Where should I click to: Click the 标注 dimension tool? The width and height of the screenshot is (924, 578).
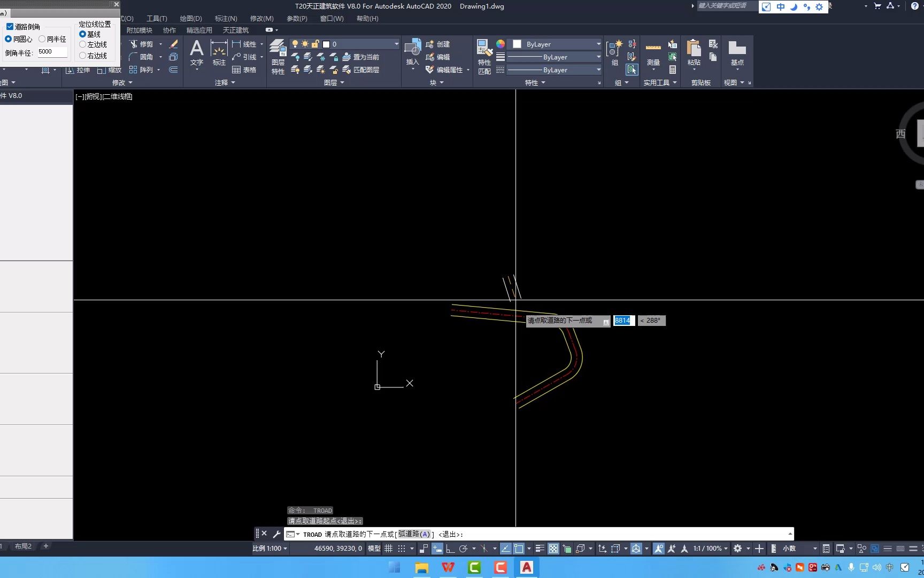click(219, 53)
